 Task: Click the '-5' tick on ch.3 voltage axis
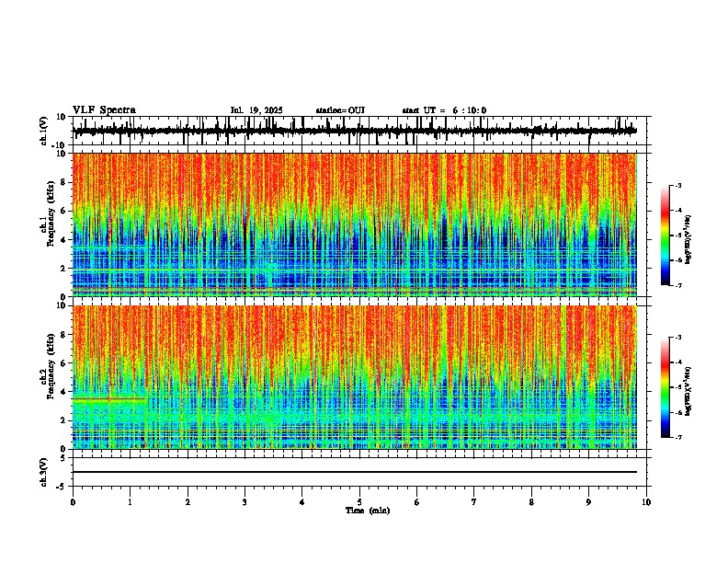tap(63, 487)
